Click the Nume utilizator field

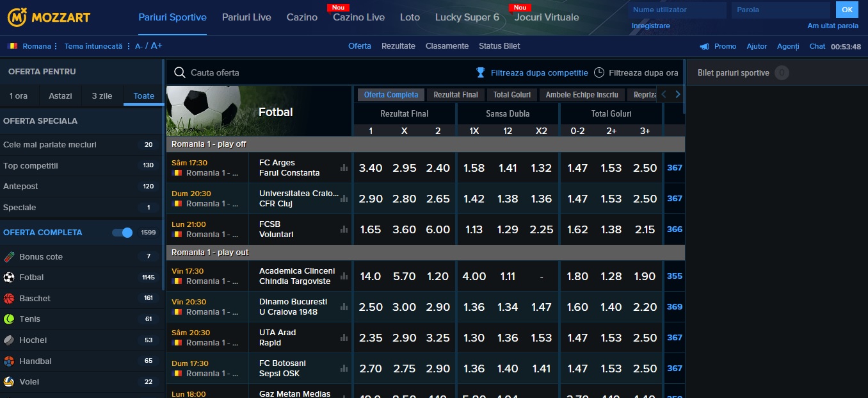tap(677, 10)
